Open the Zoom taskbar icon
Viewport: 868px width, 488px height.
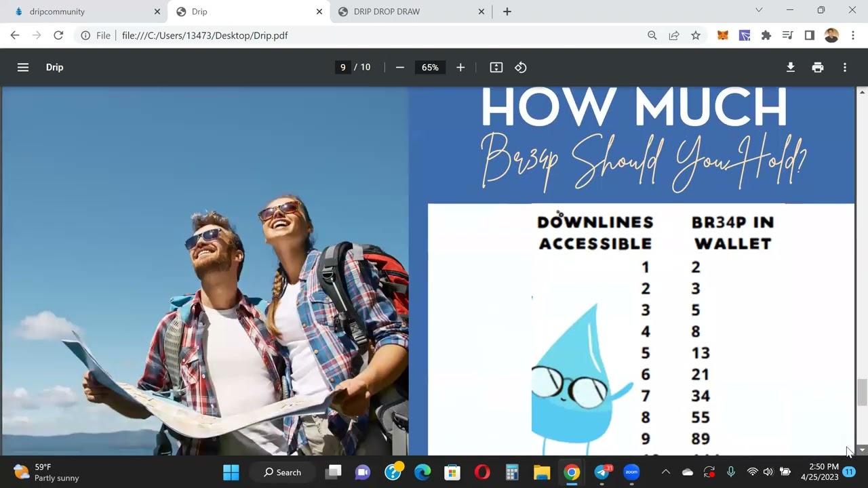[631, 472]
